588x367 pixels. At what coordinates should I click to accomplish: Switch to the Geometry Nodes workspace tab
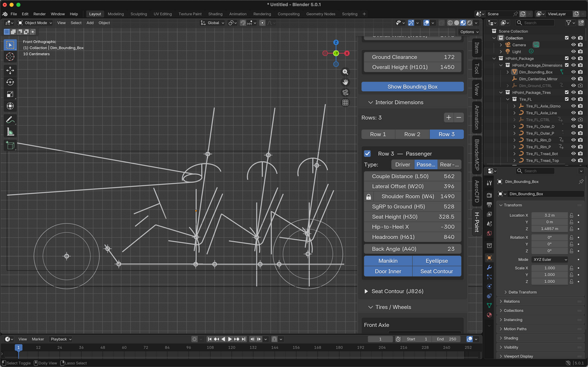(x=320, y=14)
